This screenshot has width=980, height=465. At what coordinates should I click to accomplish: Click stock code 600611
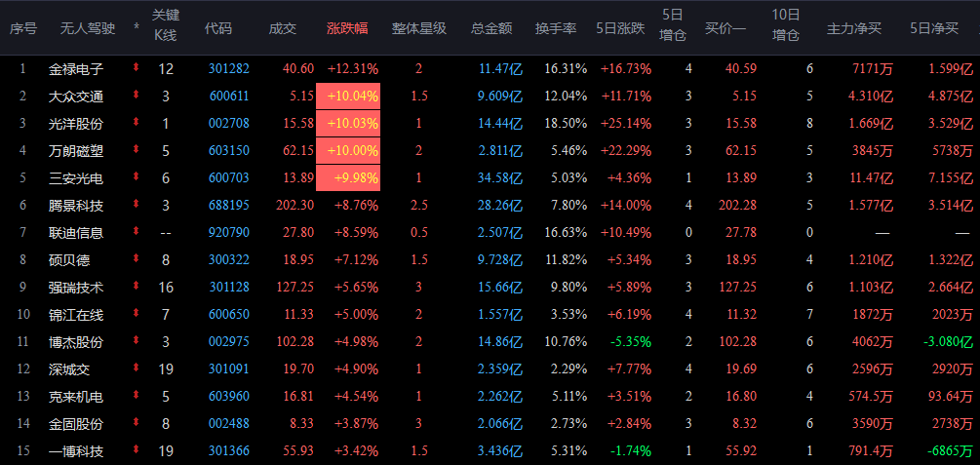[x=229, y=97]
